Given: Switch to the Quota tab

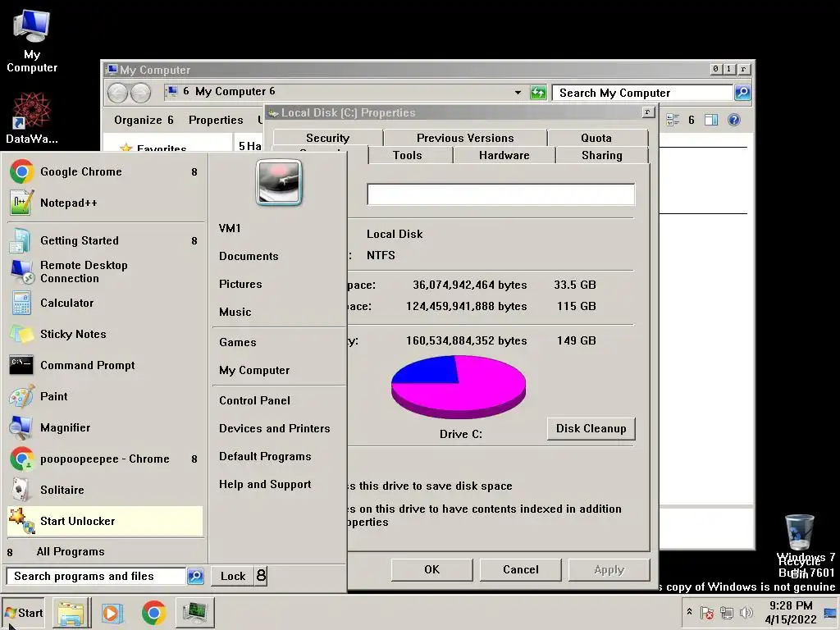Looking at the screenshot, I should [597, 138].
